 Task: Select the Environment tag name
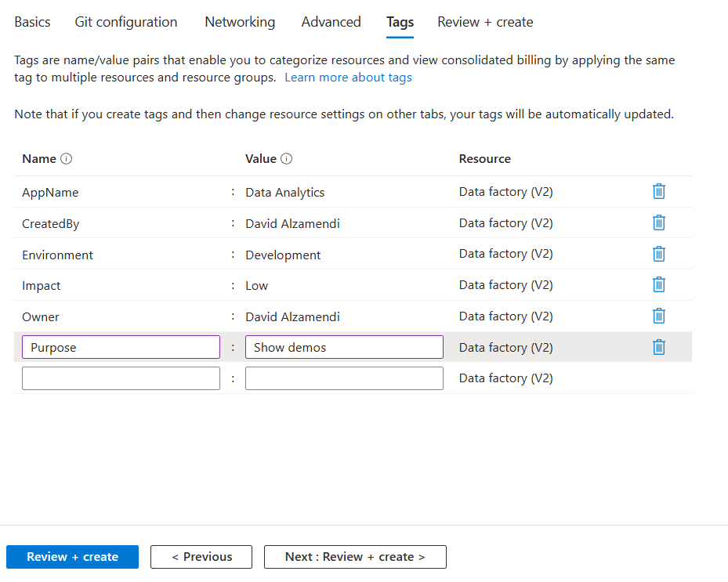pos(57,255)
